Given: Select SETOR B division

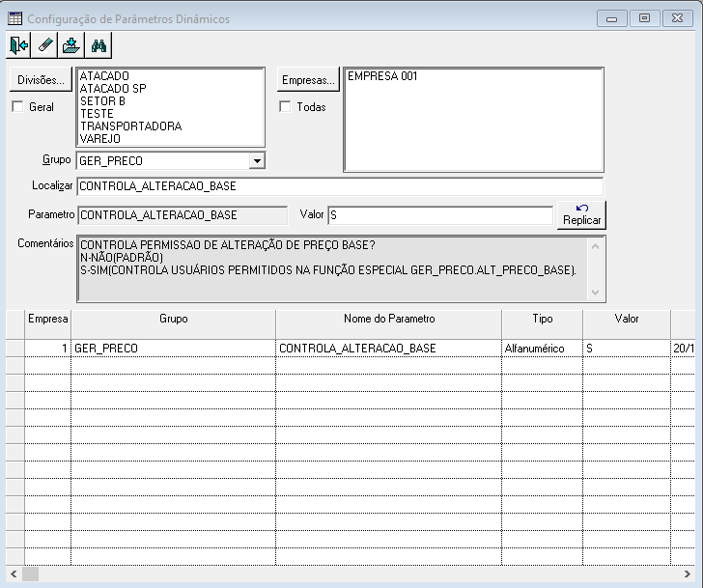Looking at the screenshot, I should 102,101.
